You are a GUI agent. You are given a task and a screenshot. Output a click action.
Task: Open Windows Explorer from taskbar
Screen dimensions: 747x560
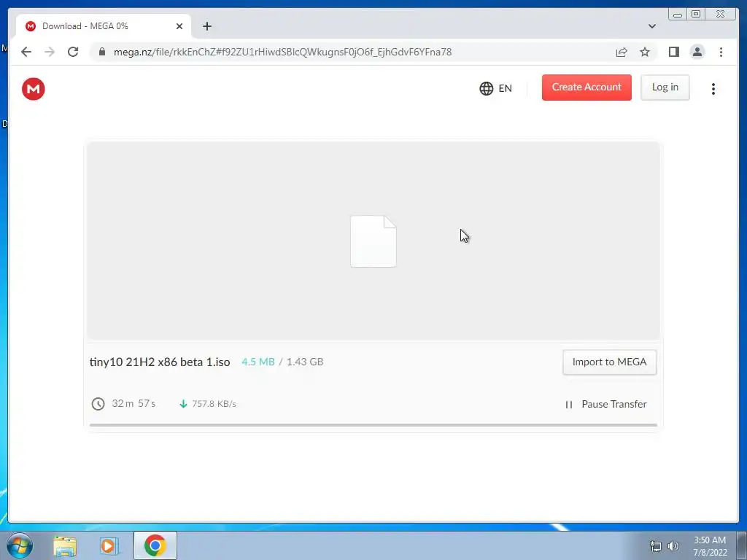tap(65, 545)
